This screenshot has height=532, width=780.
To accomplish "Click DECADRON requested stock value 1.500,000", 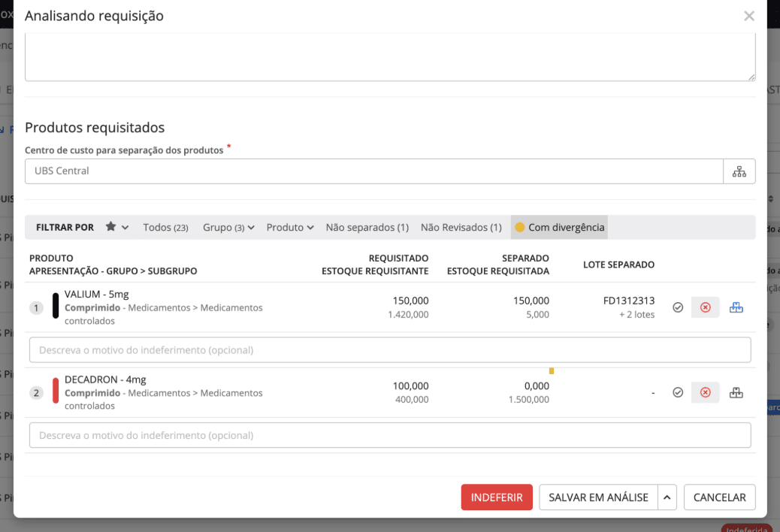I will pos(529,400).
